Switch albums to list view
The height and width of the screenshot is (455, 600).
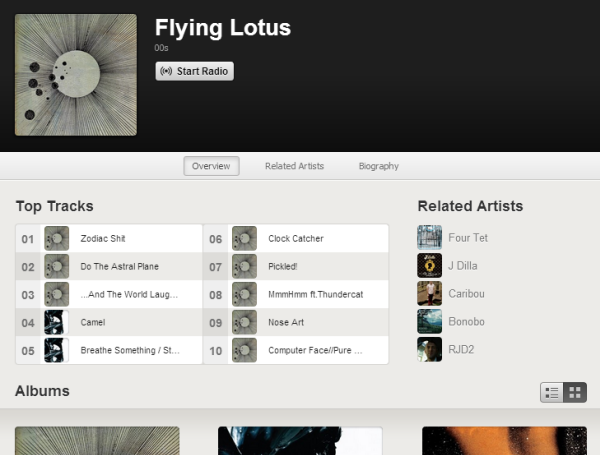click(551, 392)
